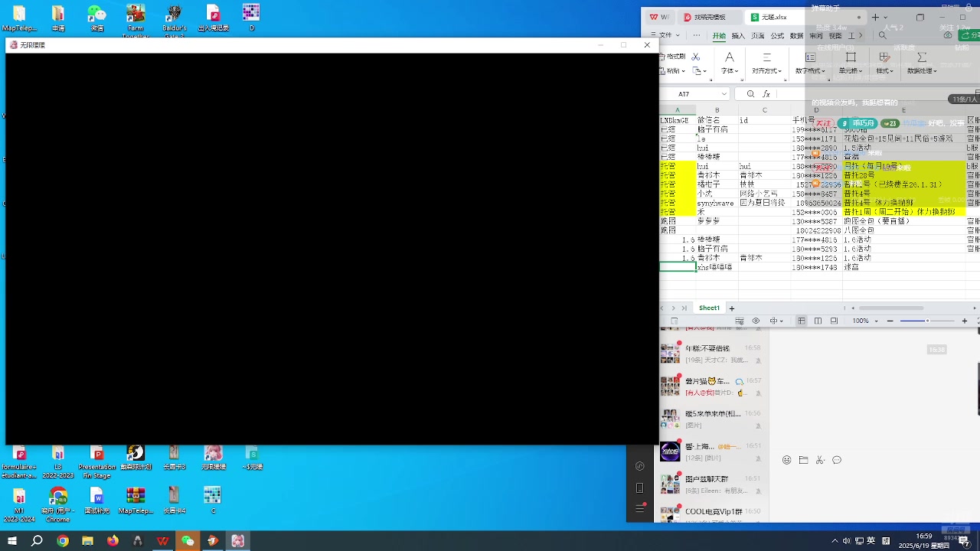Open the cells group dropdown

(x=851, y=70)
